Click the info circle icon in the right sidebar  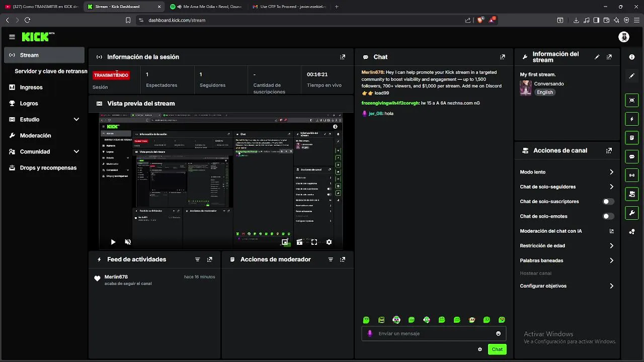click(x=632, y=57)
